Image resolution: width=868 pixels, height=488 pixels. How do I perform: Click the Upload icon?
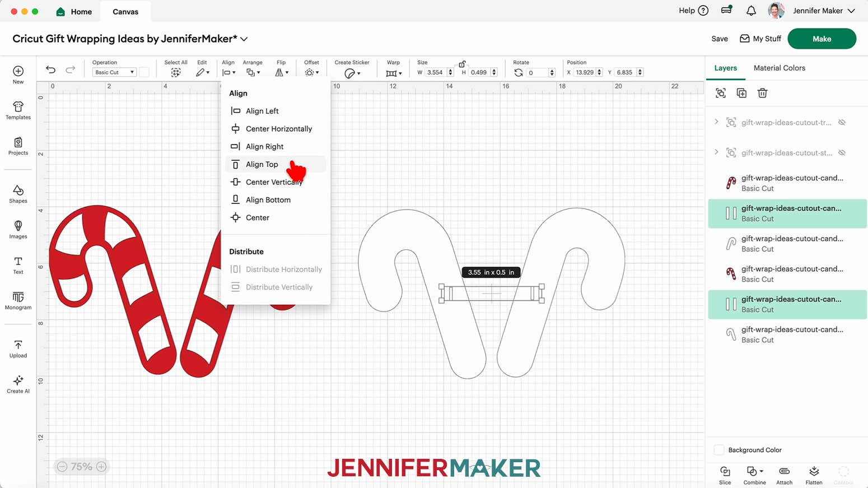coord(18,345)
